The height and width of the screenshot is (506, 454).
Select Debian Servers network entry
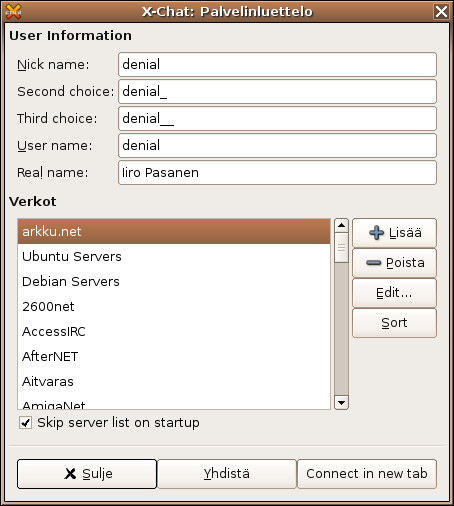tap(174, 281)
